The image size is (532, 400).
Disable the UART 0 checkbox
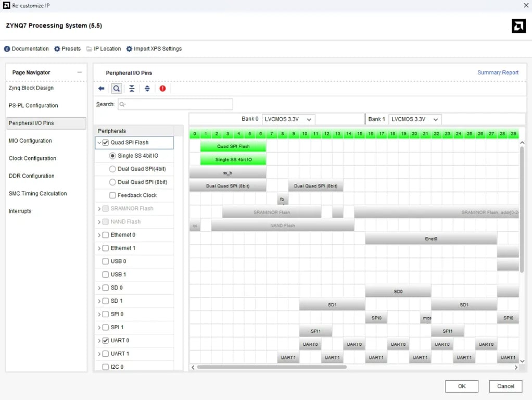pos(106,341)
